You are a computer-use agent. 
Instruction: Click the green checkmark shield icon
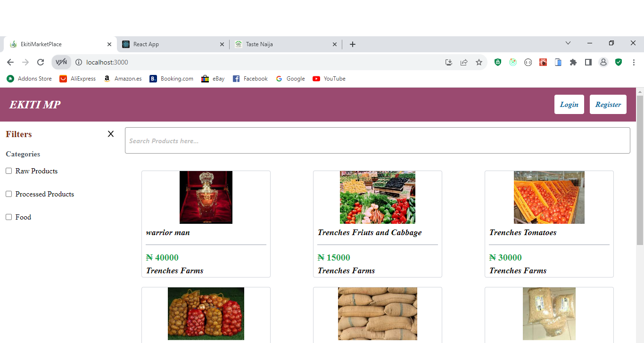pyautogui.click(x=619, y=62)
